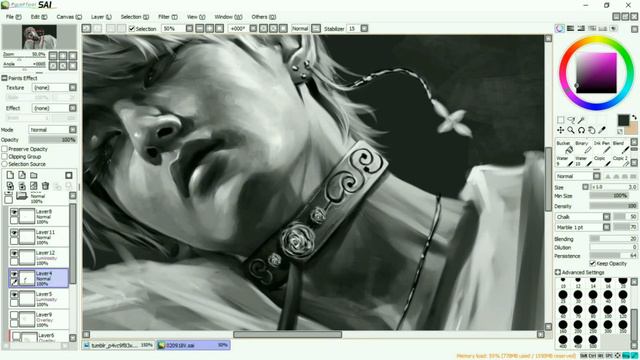Enable Clipping Group checkbox
Screen dimensions: 640x360
(x=4, y=156)
